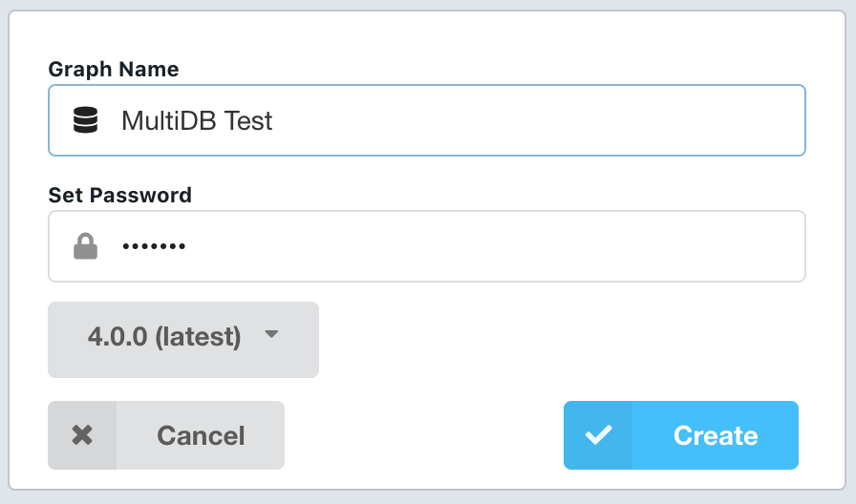
Task: Click the word 'Cancel' on gray button
Action: point(201,435)
